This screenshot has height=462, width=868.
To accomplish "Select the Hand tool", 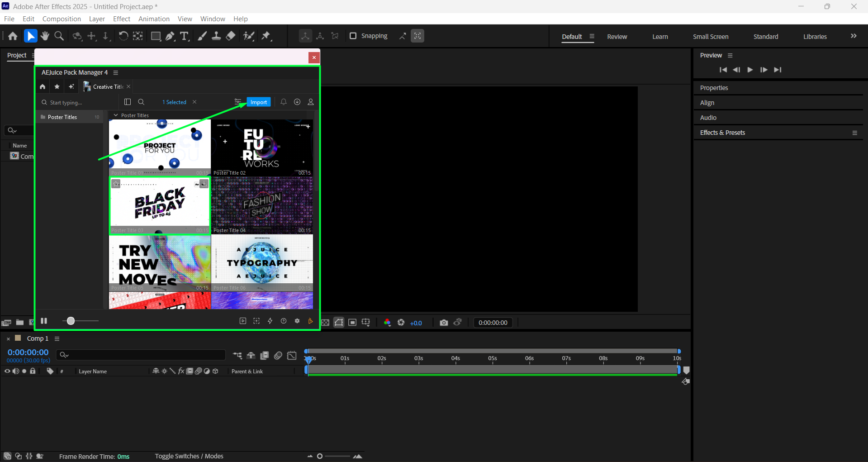I will (x=45, y=36).
